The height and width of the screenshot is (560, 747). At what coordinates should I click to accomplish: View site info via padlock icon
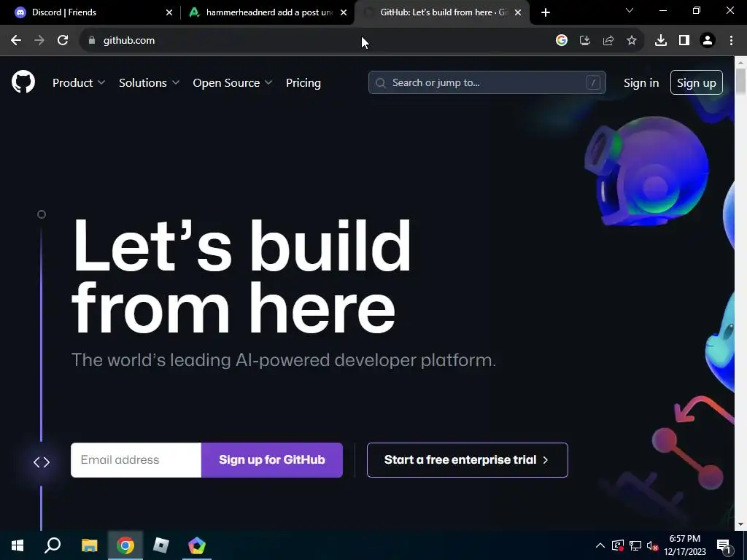pos(92,41)
